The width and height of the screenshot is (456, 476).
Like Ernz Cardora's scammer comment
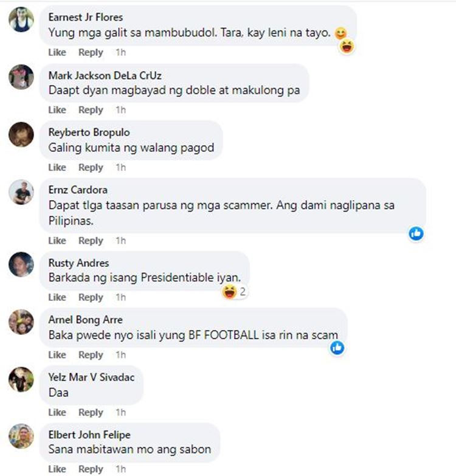(57, 241)
